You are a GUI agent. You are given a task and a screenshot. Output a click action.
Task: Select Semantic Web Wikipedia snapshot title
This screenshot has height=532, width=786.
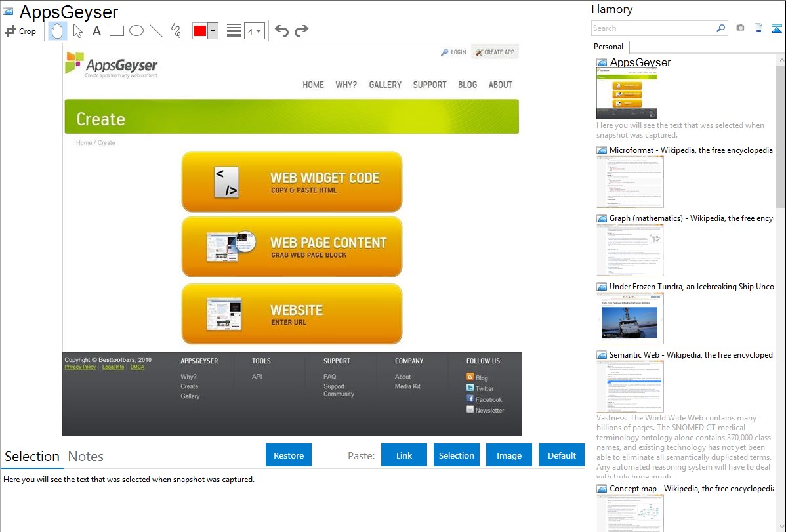click(691, 354)
